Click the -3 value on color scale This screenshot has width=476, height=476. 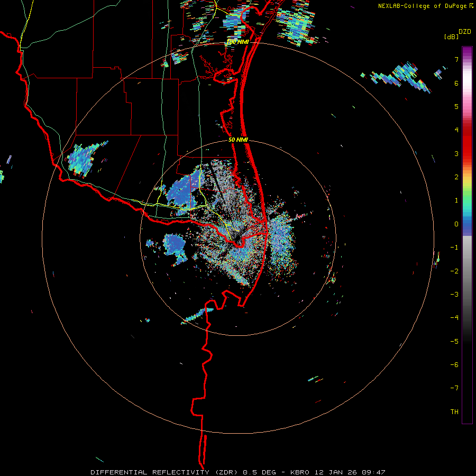click(454, 295)
